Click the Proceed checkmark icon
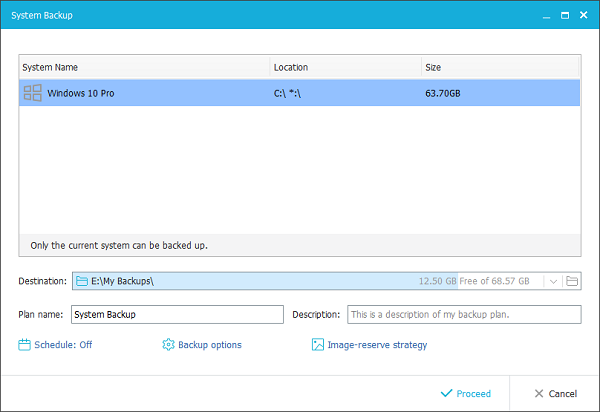 coord(446,393)
